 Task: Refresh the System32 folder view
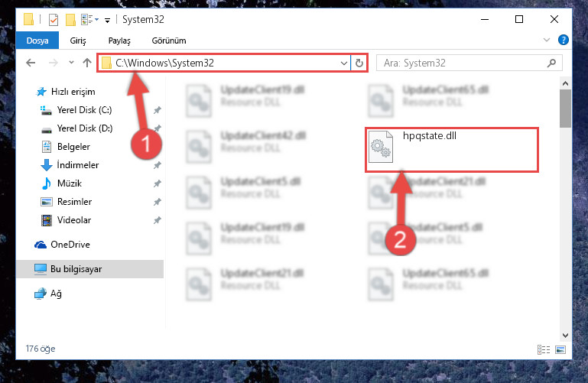(359, 63)
